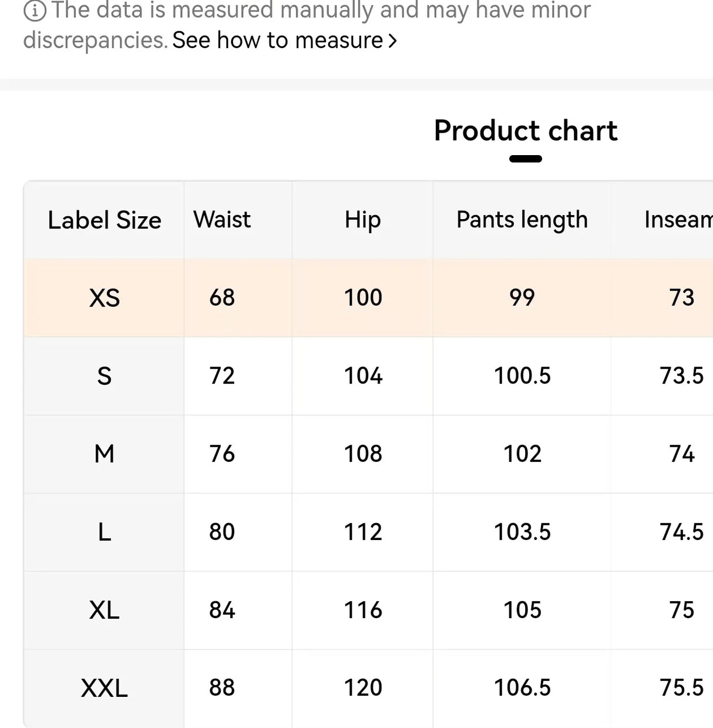The height and width of the screenshot is (728, 713).
Task: Click the chevron after See how to measure
Action: point(392,40)
